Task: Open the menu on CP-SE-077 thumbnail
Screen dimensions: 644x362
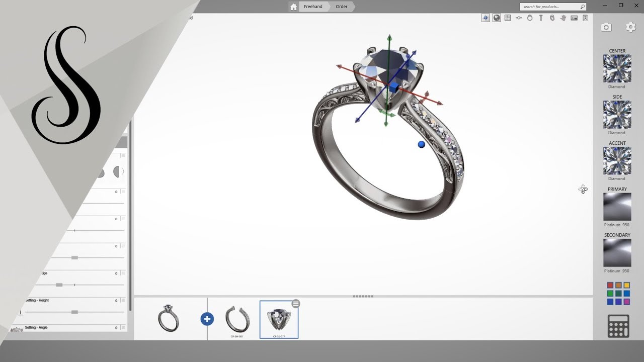Action: 295,303
